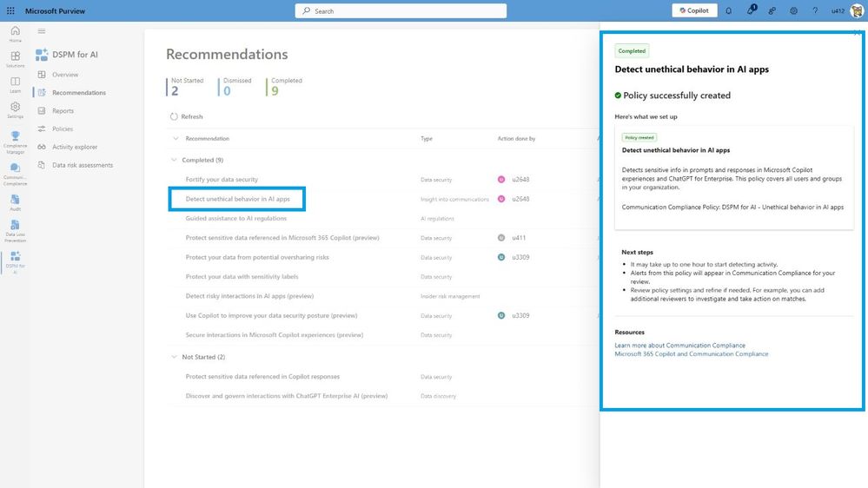This screenshot has height=488, width=868.
Task: Open Protect sensitive data referenced in Microsoft 365 Copilot
Action: point(282,238)
